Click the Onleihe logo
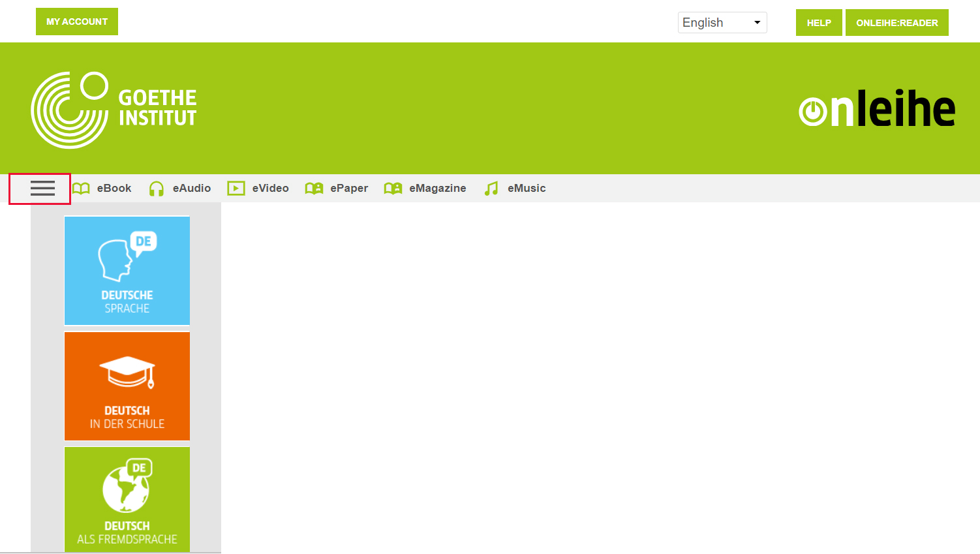Screen dimensions: 980x554 pyautogui.click(x=876, y=109)
